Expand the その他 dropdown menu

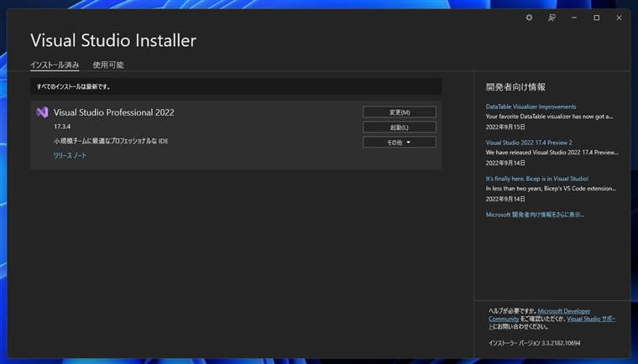coord(399,143)
